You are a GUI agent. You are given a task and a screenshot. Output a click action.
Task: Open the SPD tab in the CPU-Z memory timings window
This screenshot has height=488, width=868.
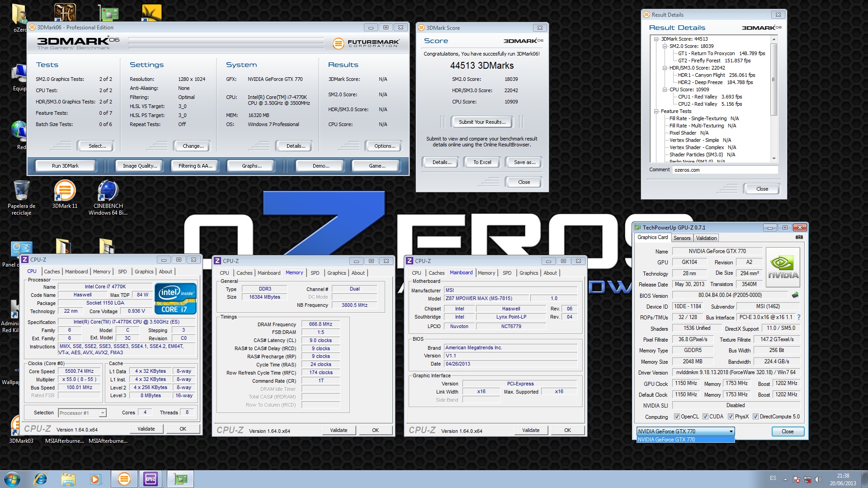tap(315, 273)
